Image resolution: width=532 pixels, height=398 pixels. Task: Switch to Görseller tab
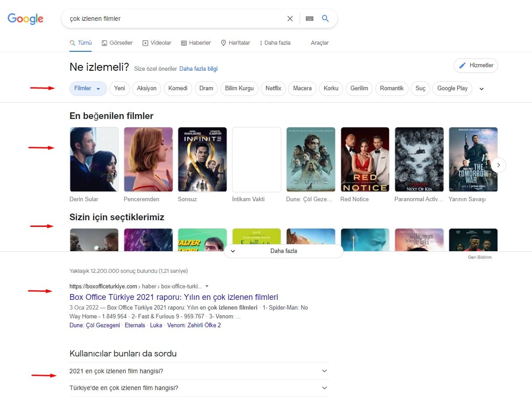coord(117,43)
